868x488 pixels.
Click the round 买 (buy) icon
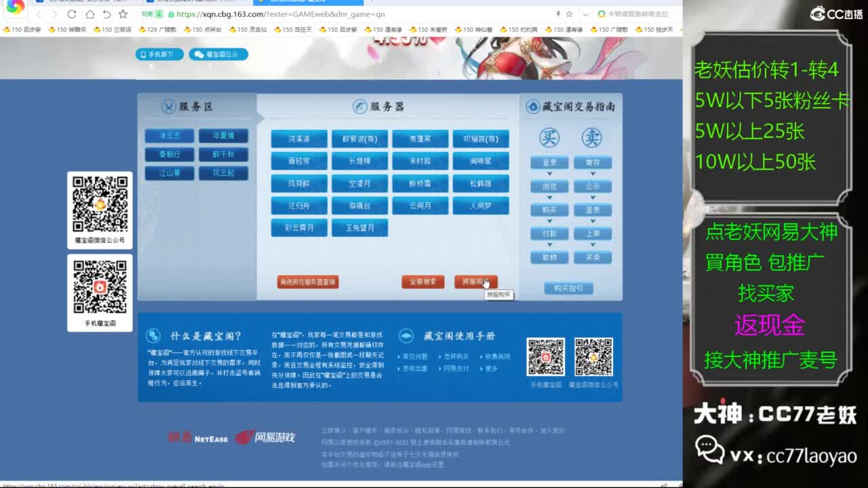[549, 138]
